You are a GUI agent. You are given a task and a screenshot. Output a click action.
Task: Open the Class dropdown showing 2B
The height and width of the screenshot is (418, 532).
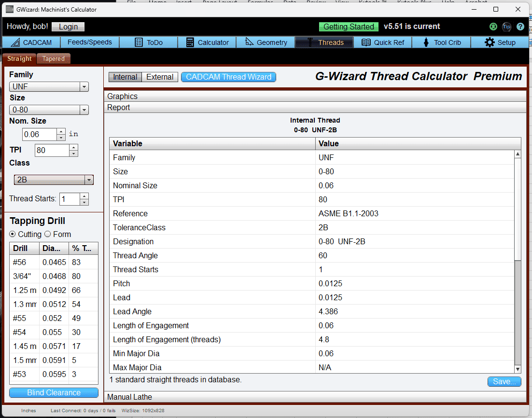[89, 180]
